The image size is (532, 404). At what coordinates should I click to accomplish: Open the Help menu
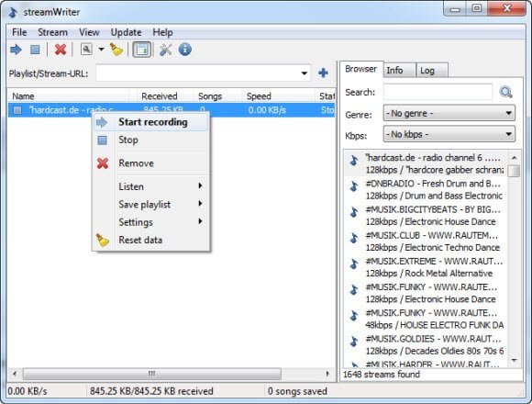point(163,32)
